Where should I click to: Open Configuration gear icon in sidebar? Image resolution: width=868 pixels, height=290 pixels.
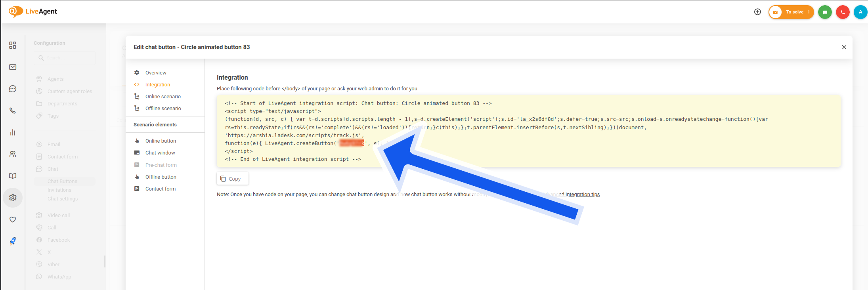(13, 198)
